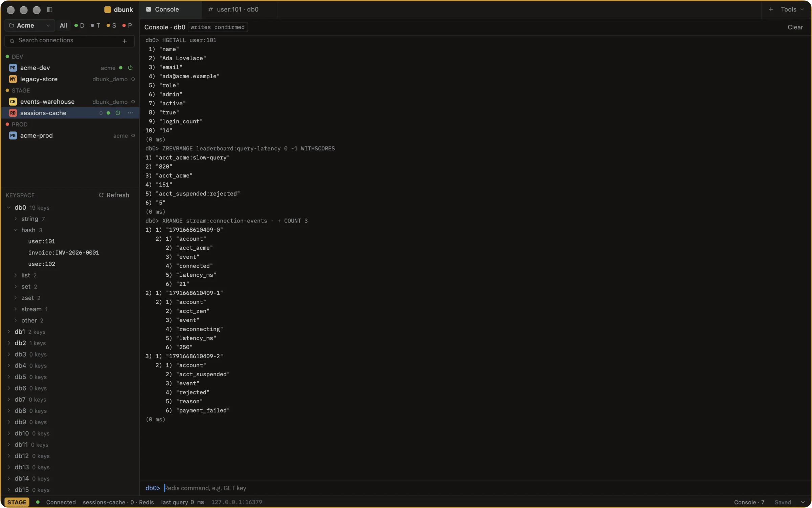Select the events-warehouse connection
The image size is (812, 508).
point(70,102)
